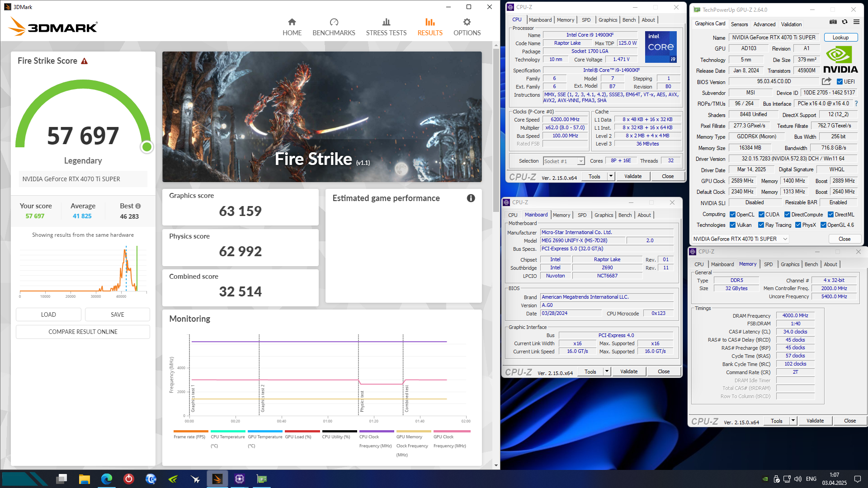Image resolution: width=868 pixels, height=488 pixels.
Task: Toggle the UEFI checkbox in GPU-Z
Action: 840,82
